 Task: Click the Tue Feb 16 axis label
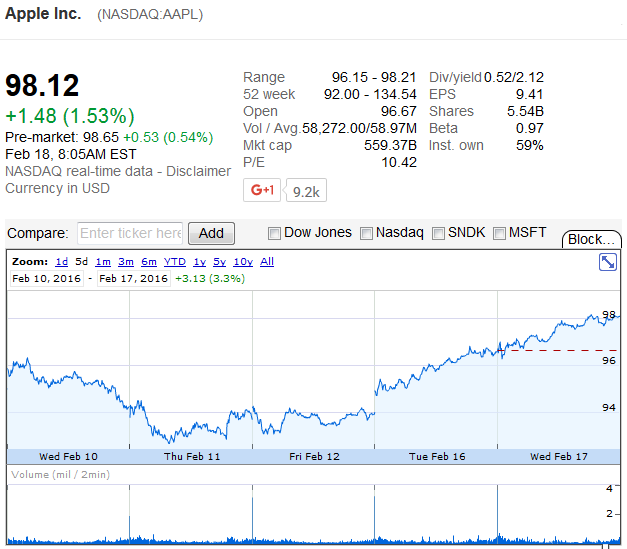(x=437, y=457)
